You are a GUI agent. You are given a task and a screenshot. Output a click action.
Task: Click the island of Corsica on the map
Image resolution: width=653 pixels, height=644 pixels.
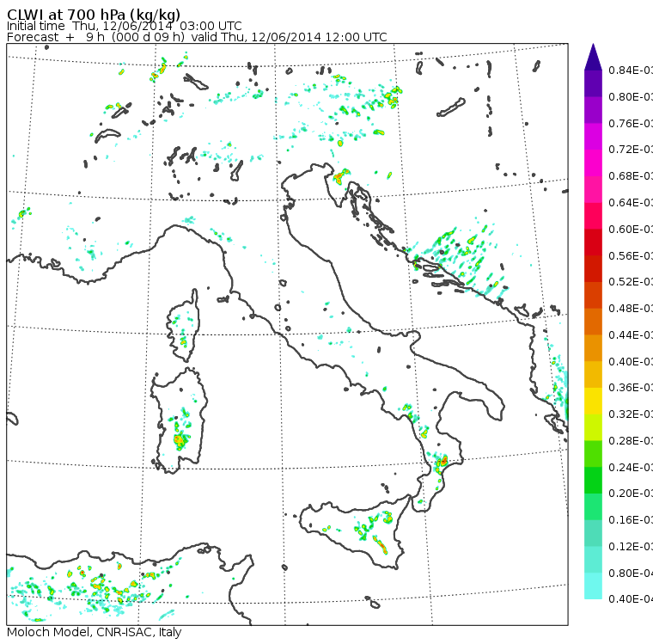point(183,325)
